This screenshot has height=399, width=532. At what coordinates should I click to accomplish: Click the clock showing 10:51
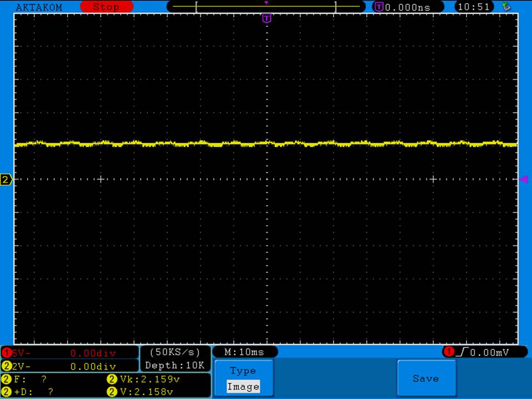pyautogui.click(x=472, y=7)
